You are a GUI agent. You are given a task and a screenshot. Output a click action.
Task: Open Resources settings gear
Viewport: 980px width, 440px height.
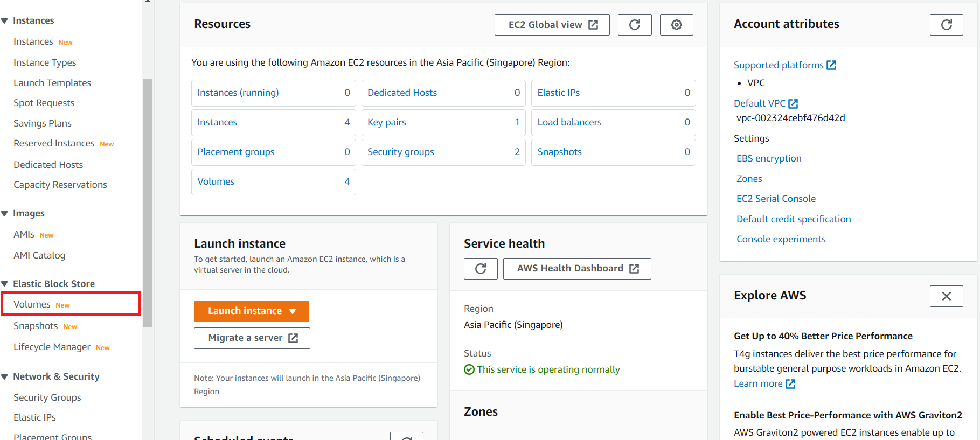(x=677, y=25)
